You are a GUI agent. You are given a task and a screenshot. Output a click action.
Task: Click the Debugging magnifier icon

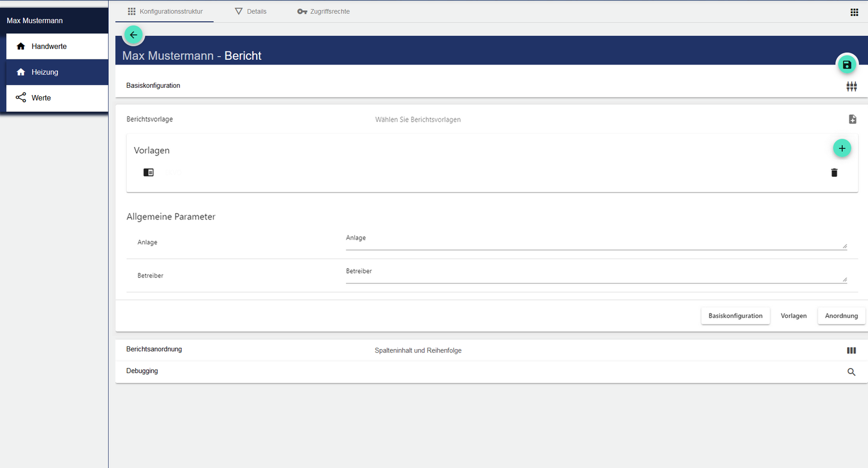851,372
